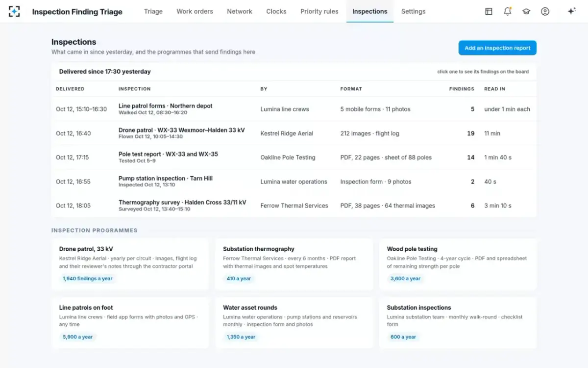Screen dimensions: 588x368
Task: Click the READ IN column header
Action: [495, 89]
